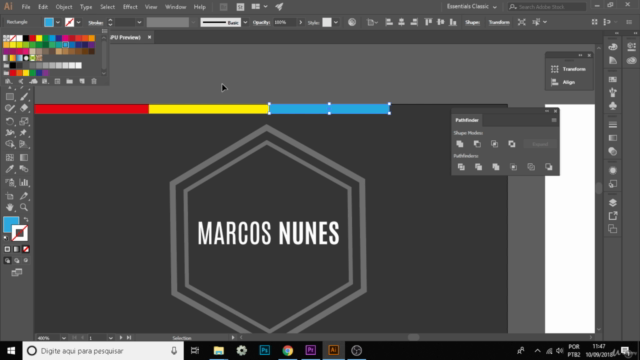
Task: Click the Transform button in control bar
Action: point(499,22)
